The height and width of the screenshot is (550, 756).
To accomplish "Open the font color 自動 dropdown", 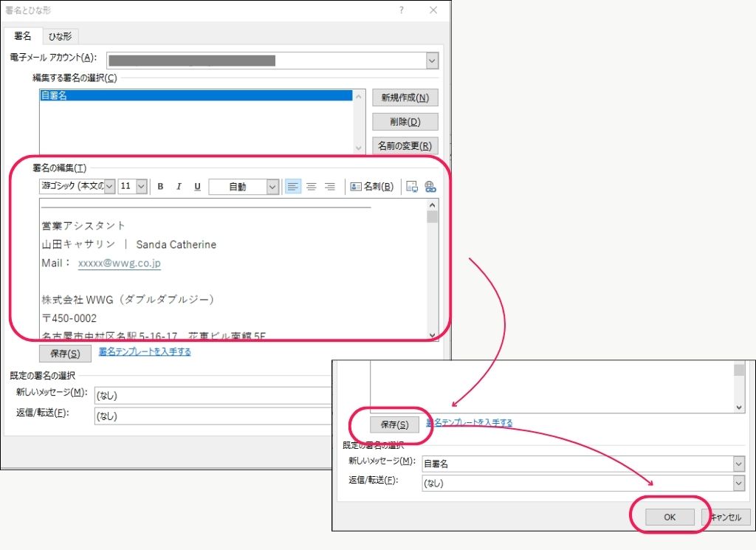I will coord(272,187).
